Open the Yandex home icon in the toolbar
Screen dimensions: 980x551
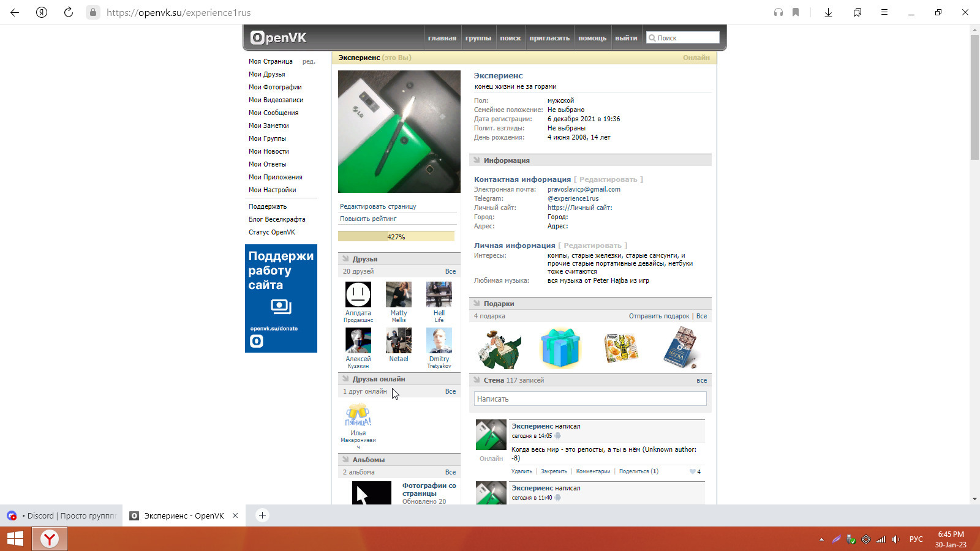42,12
